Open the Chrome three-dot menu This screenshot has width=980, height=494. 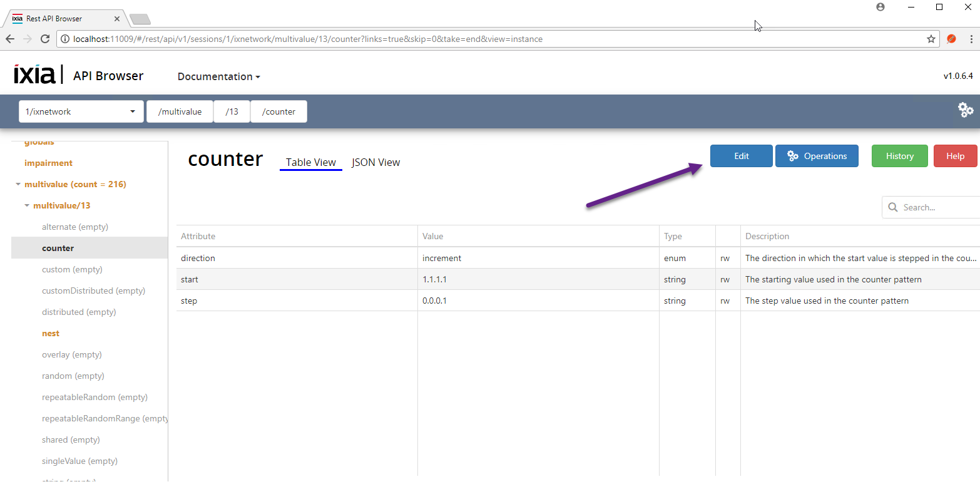pyautogui.click(x=971, y=39)
